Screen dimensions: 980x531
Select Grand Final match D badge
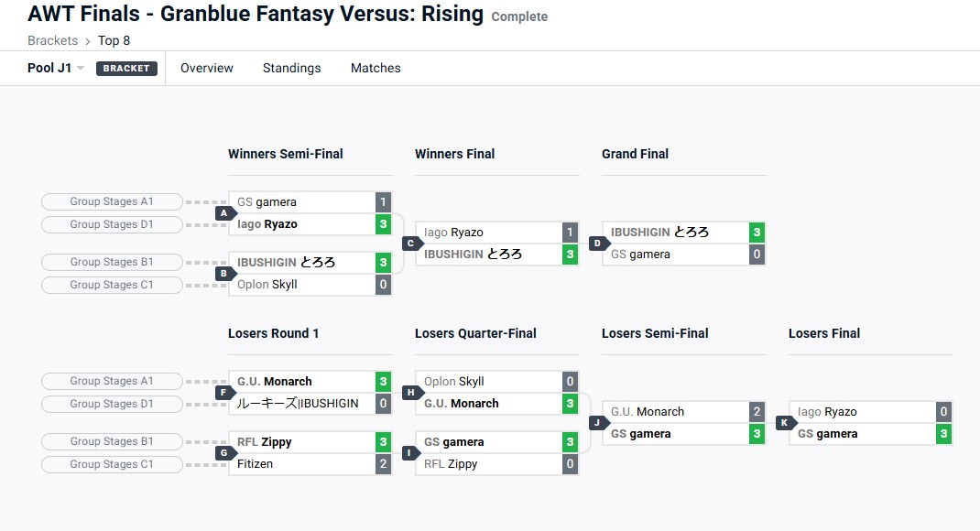click(596, 244)
